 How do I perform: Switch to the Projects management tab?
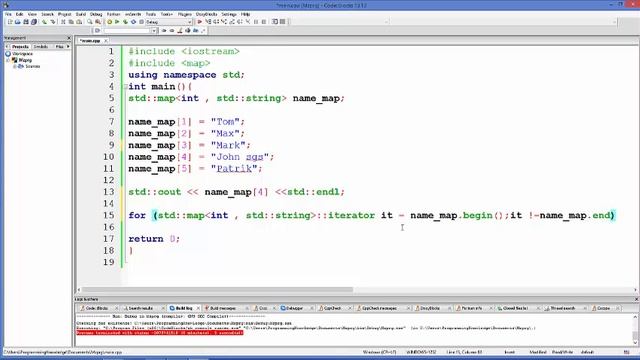point(20,47)
